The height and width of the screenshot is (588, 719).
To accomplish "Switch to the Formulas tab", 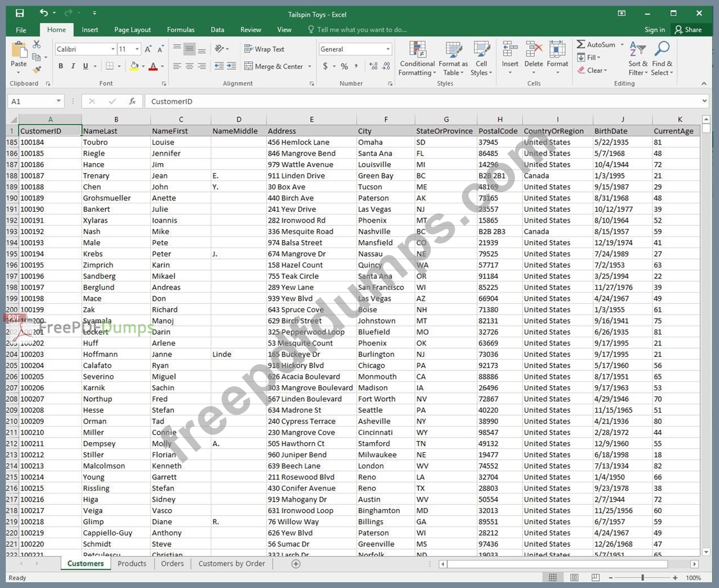I will tap(180, 30).
